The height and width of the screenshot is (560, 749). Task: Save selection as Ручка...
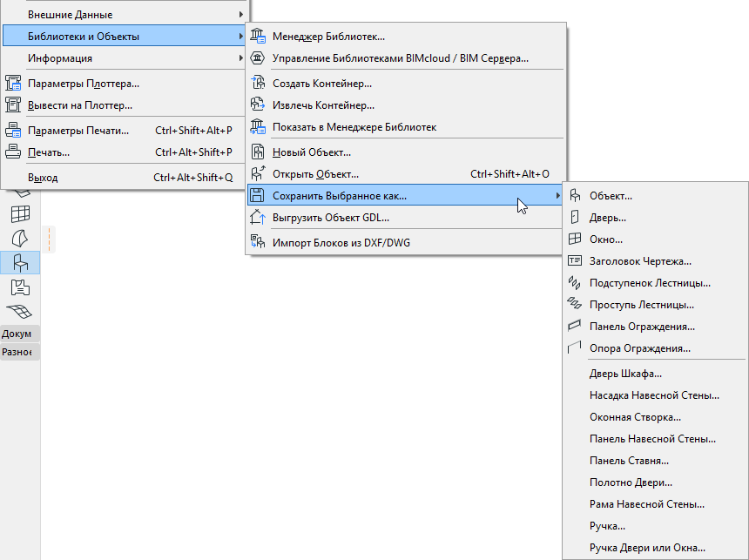pos(655,526)
